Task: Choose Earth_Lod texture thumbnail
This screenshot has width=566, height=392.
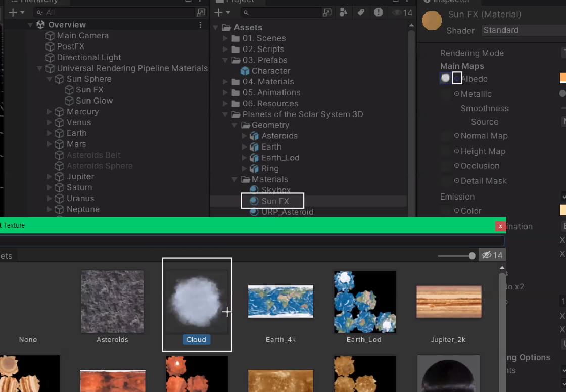Action: [x=365, y=302]
